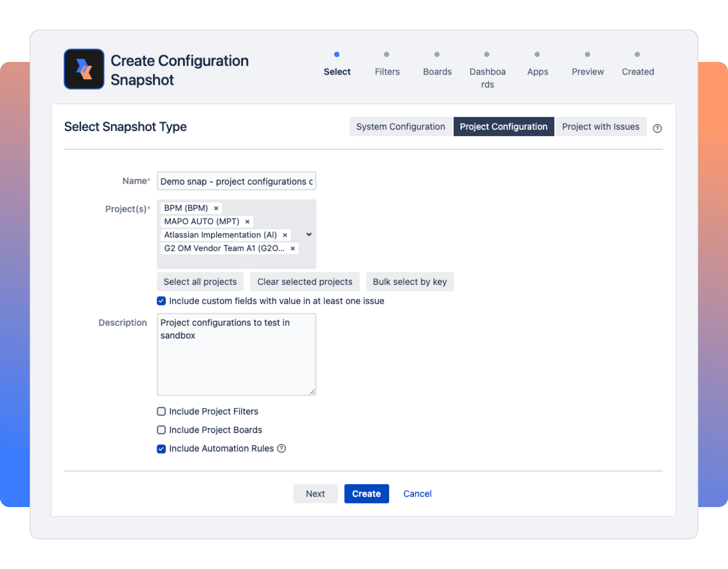Click inside the Name field
The image size is (728, 569).
click(x=236, y=181)
